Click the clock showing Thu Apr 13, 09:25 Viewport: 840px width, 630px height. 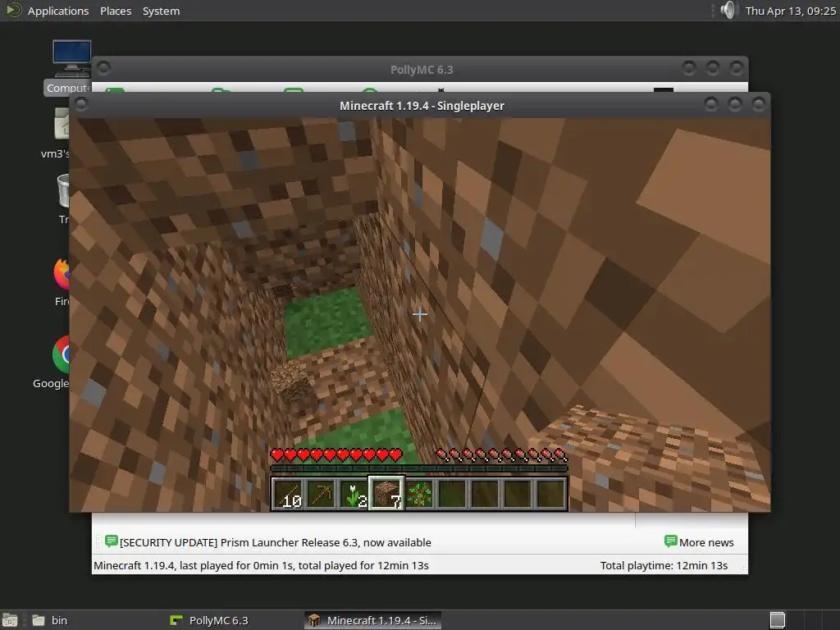[790, 11]
